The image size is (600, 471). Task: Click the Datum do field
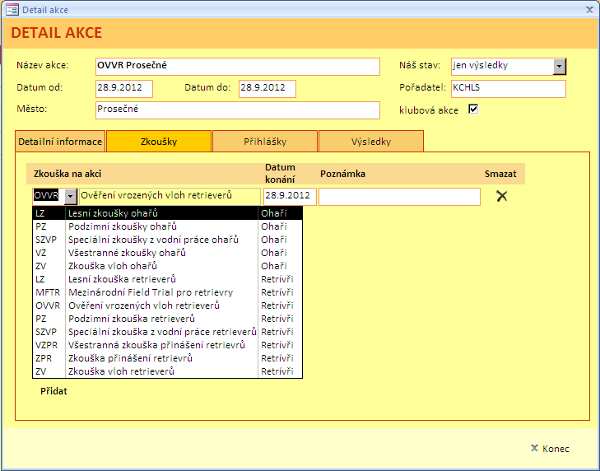coord(267,89)
